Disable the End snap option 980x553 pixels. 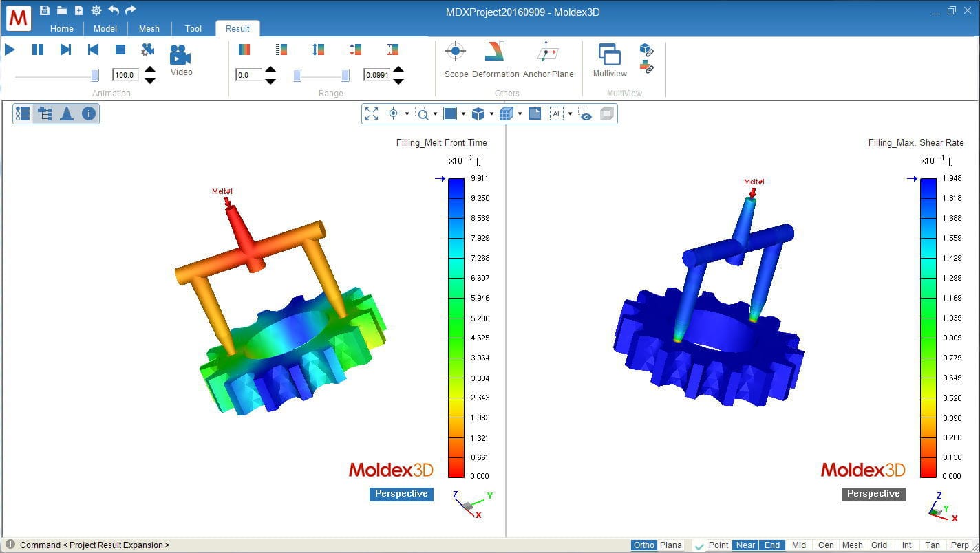771,545
